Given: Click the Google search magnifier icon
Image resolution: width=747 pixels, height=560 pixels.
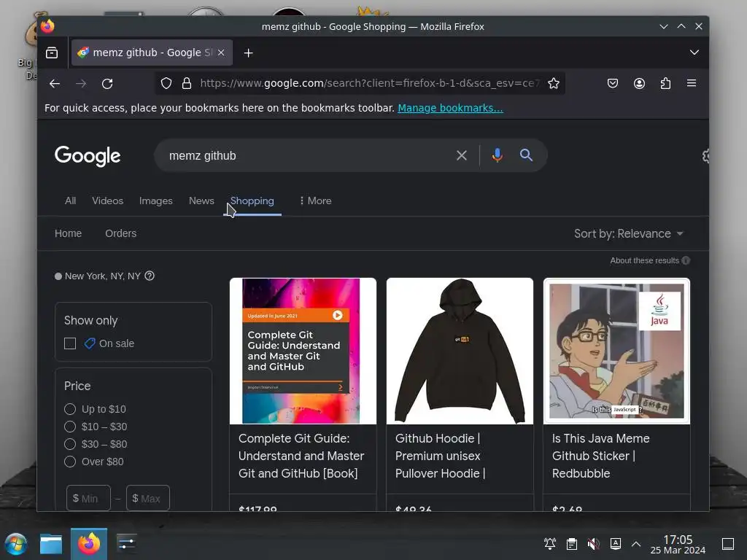Looking at the screenshot, I should [526, 155].
